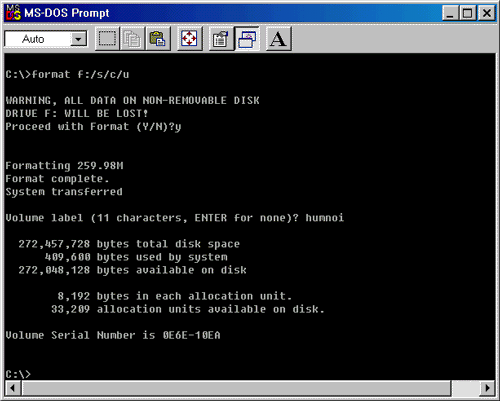
Task: Click the left arrow of horizontal scrollbar
Action: coord(13,388)
